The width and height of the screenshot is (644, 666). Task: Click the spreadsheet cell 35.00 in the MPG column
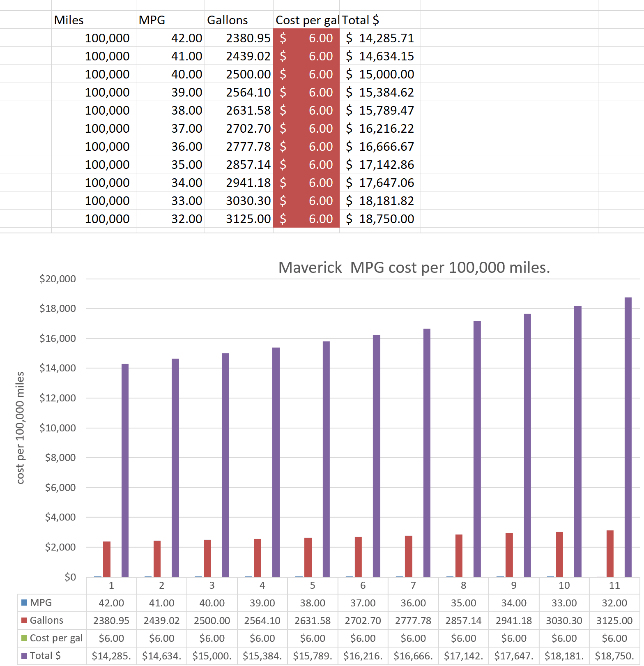(x=170, y=164)
